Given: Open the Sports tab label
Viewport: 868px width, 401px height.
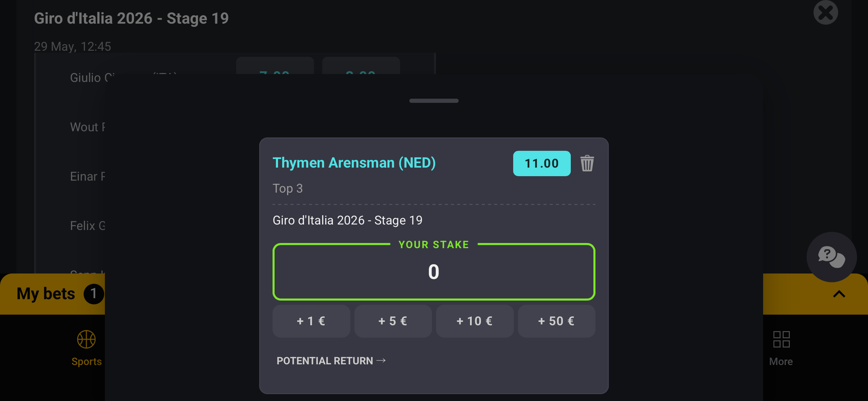Looking at the screenshot, I should point(86,362).
